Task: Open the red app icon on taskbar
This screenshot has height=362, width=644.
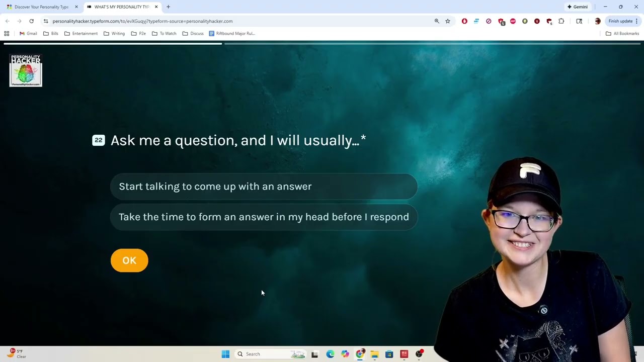Action: (404, 354)
